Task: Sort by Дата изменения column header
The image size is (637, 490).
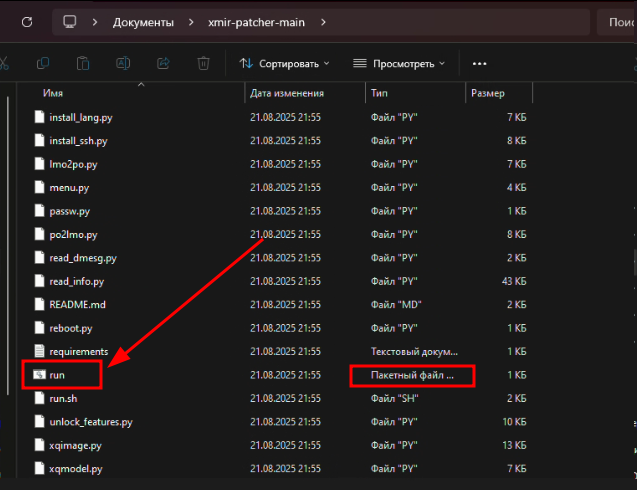Action: pos(287,93)
